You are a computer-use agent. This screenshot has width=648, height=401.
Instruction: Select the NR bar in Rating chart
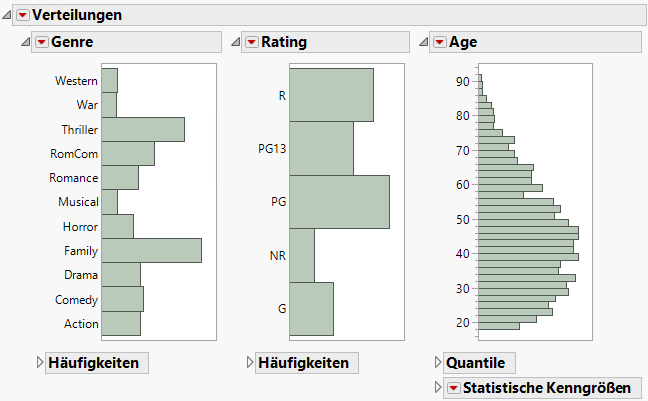(x=302, y=256)
